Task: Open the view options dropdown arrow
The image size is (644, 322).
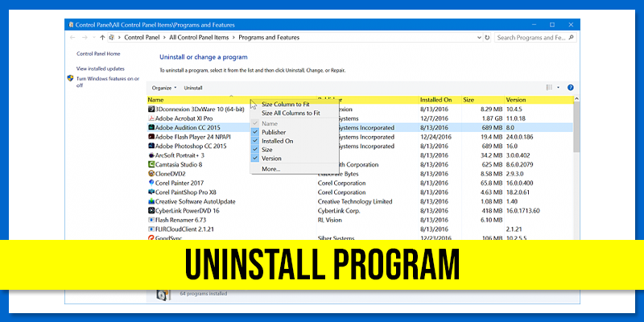Action: 558,88
